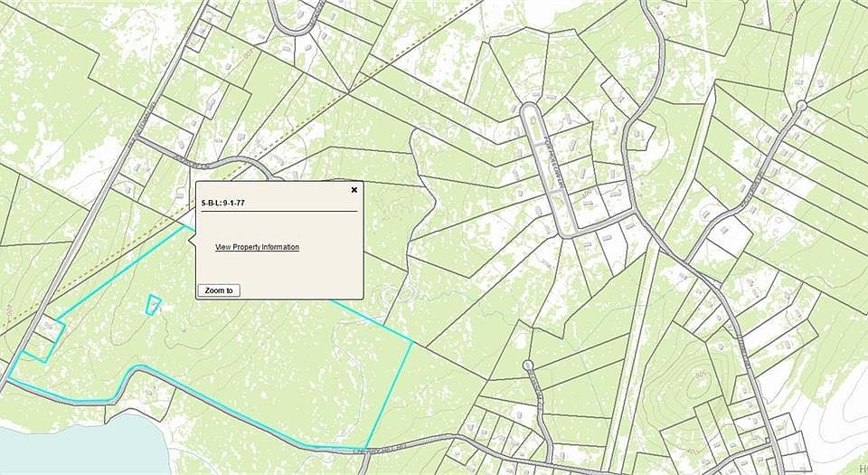Viewport: 868px width, 475px height.
Task: Click the cul-de-sac circle in the upper right
Action: 801,107
